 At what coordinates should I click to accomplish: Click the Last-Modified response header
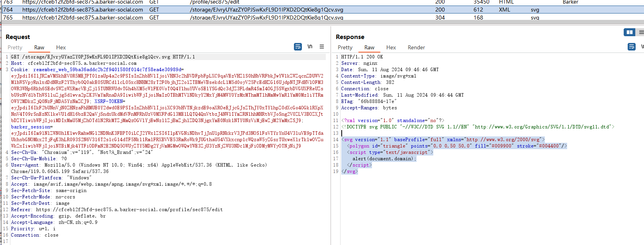coord(402,95)
